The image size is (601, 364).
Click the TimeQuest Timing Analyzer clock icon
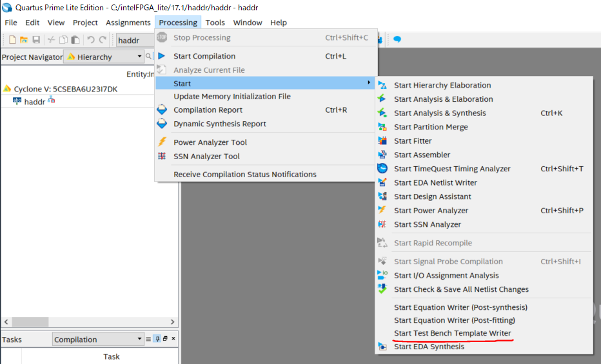[x=382, y=168]
